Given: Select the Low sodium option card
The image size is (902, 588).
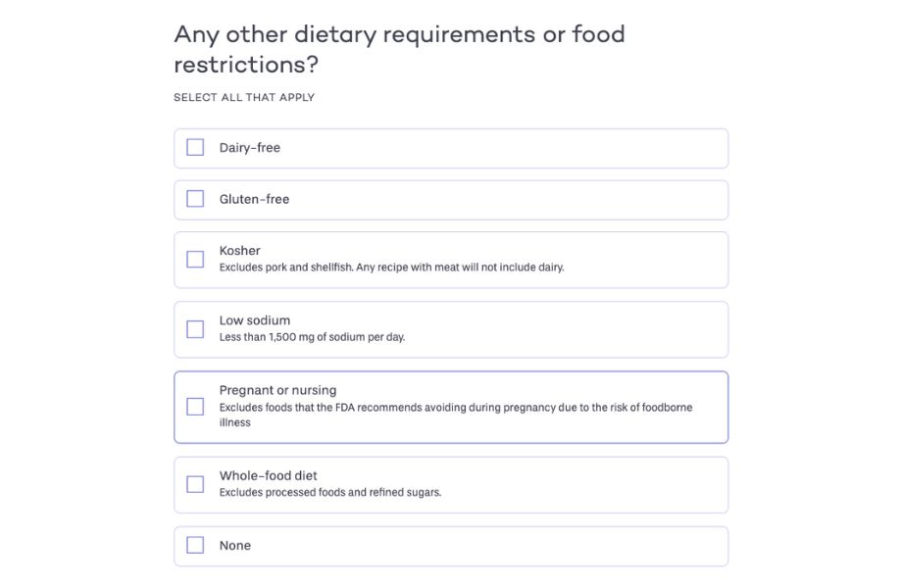Looking at the screenshot, I should [451, 328].
